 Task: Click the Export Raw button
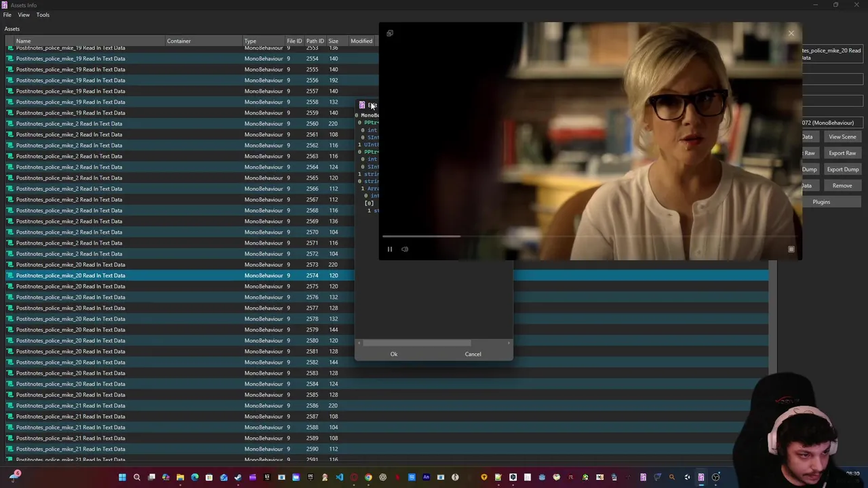[x=842, y=153]
